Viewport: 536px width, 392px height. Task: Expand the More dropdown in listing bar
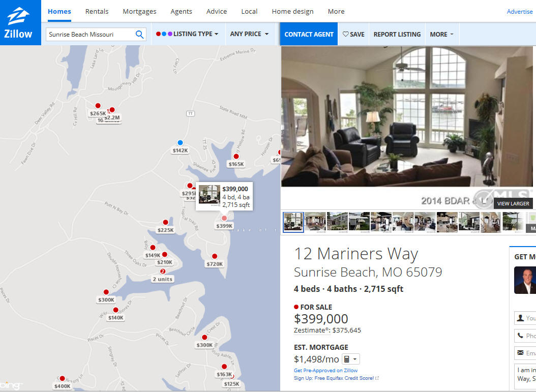pos(441,34)
